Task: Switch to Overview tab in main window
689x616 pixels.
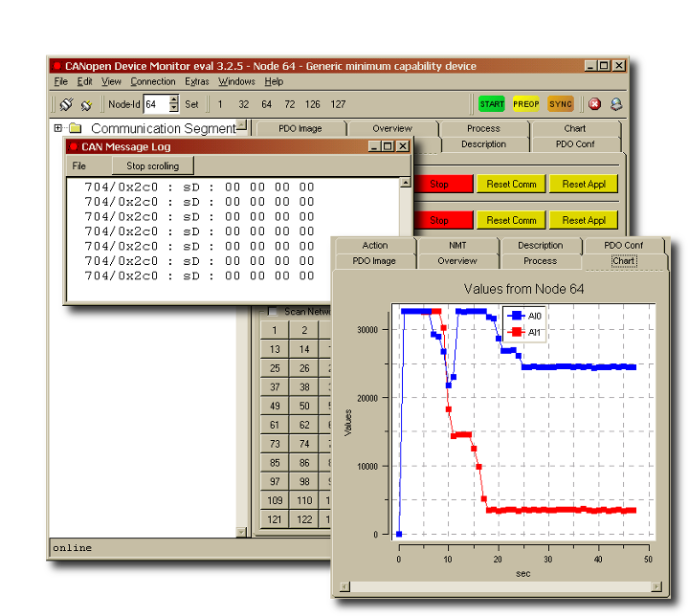Action: click(x=392, y=128)
